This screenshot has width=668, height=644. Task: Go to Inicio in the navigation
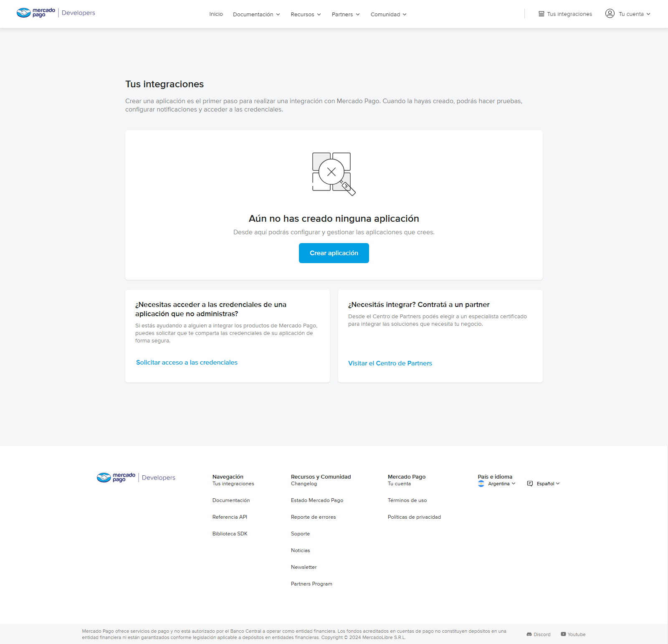[x=216, y=14]
